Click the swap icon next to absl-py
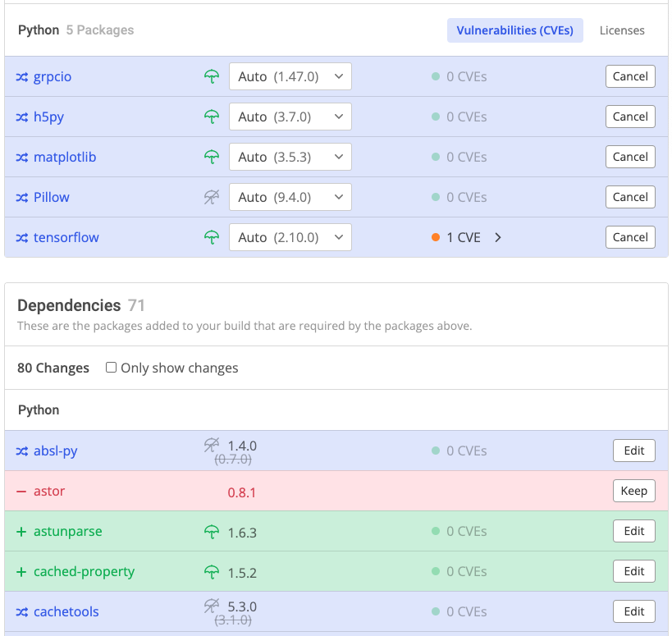The width and height of the screenshot is (672, 636). point(21,451)
